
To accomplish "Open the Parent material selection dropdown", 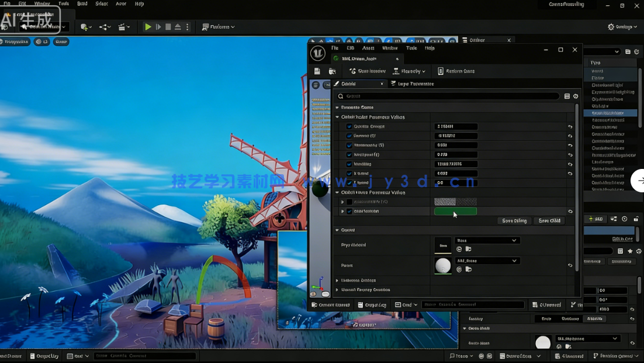I will click(488, 261).
